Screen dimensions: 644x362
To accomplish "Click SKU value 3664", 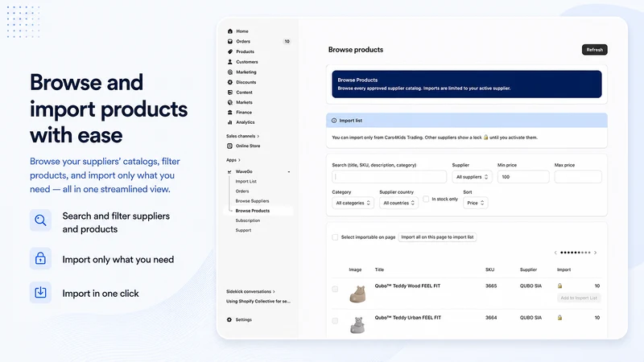I will (x=491, y=318).
